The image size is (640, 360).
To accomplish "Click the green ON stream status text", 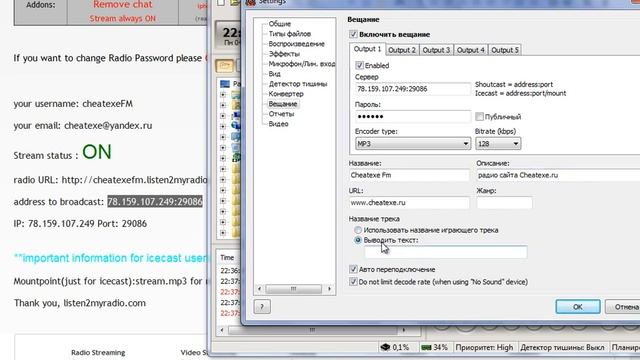I will (97, 152).
